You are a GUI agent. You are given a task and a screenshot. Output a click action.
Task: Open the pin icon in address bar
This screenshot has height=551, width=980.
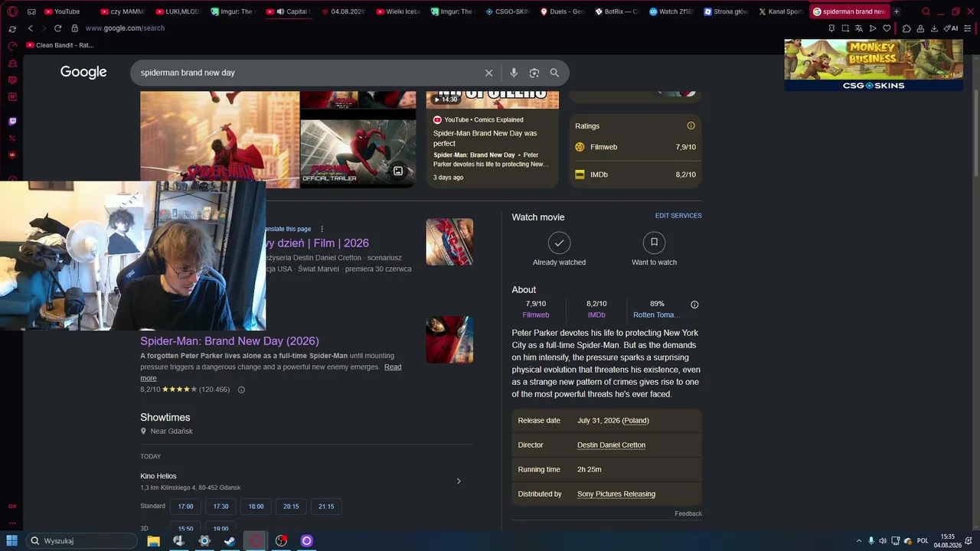(x=831, y=28)
